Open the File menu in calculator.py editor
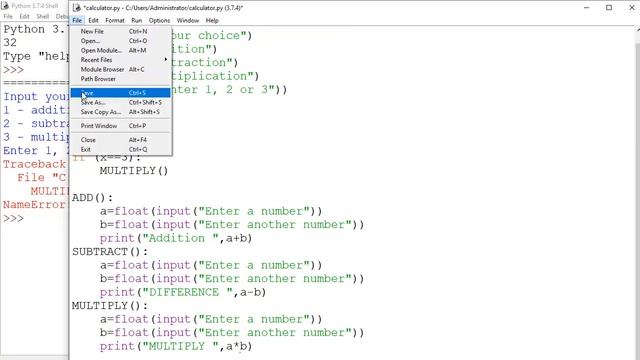This screenshot has width=640, height=360. pos(77,20)
